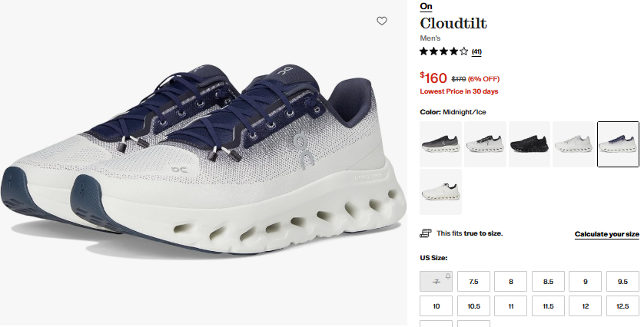Click the size ruler icon
This screenshot has width=644, height=327.
(x=426, y=233)
